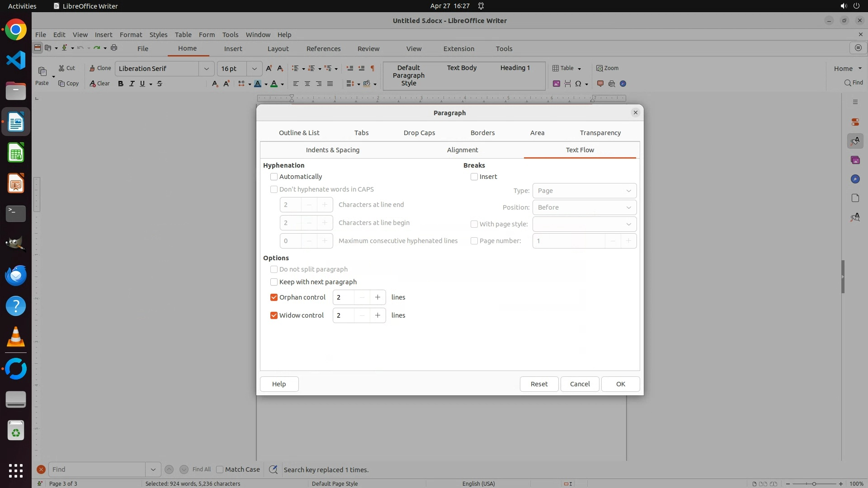The width and height of the screenshot is (868, 488).
Task: Click the Bold formatting icon
Action: (x=121, y=84)
